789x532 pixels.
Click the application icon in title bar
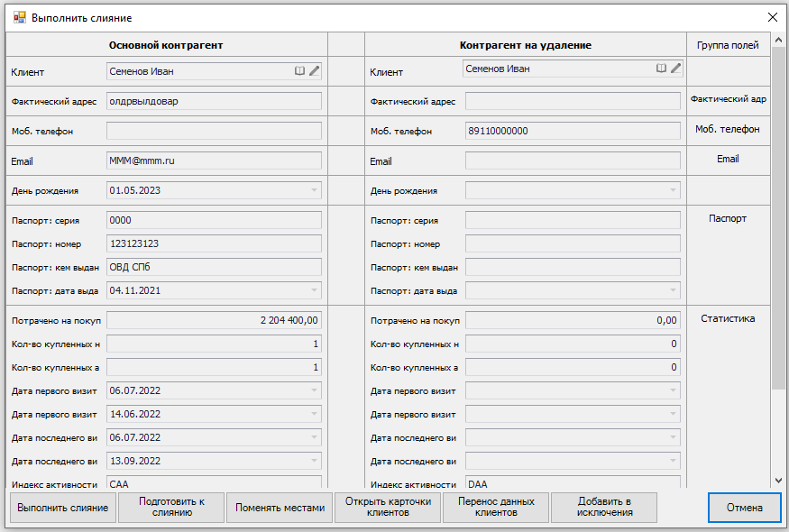click(x=19, y=17)
